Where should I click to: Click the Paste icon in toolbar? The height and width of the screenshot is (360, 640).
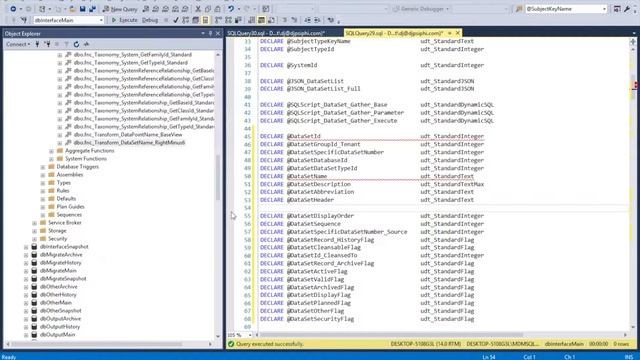pos(218,9)
